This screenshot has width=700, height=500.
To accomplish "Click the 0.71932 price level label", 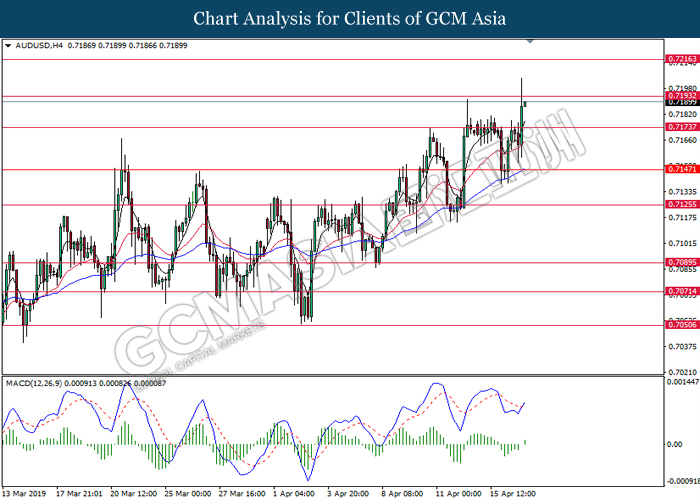I will point(683,96).
